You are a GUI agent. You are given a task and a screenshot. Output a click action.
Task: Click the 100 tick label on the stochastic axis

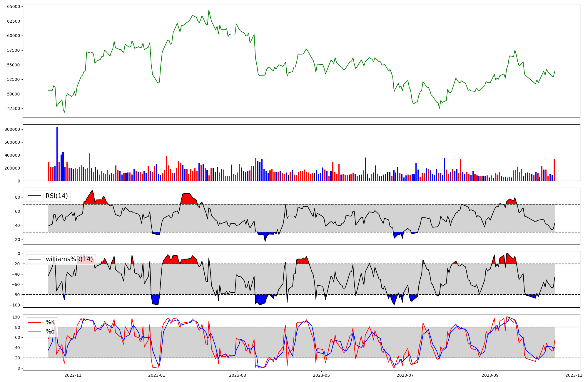coord(16,317)
